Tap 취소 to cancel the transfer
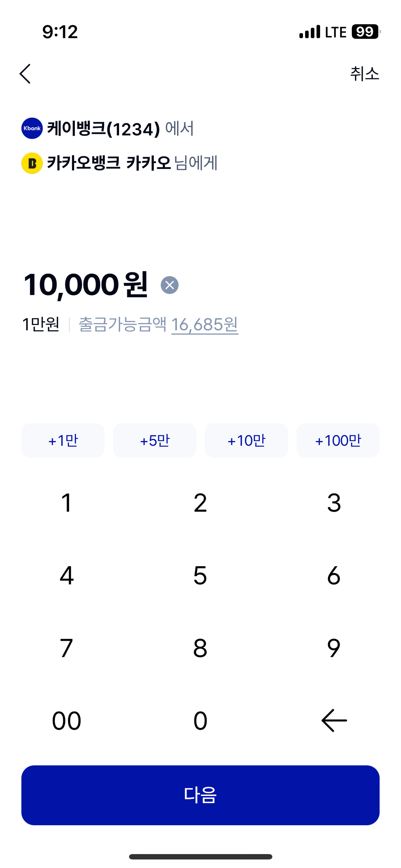Viewport: 401px width, 868px height. (364, 74)
